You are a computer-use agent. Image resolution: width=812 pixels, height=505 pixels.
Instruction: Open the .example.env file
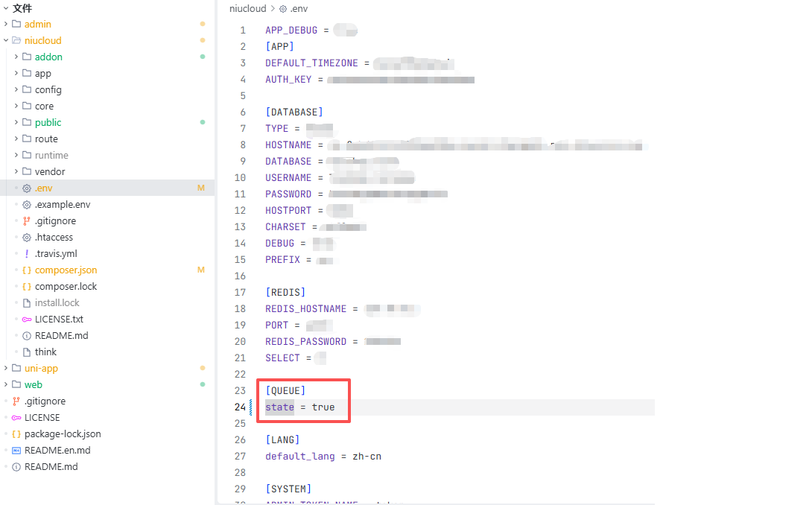point(62,205)
